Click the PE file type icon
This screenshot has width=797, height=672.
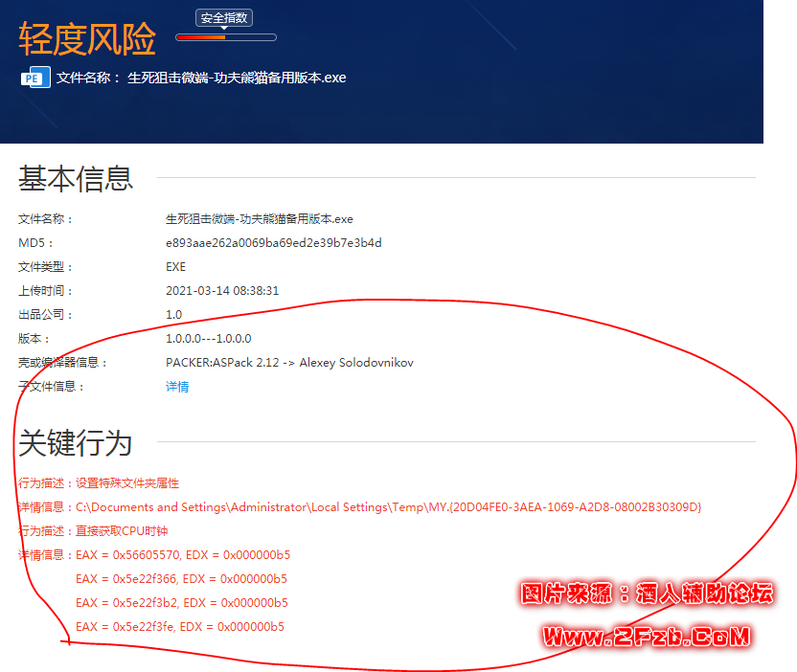(x=35, y=78)
